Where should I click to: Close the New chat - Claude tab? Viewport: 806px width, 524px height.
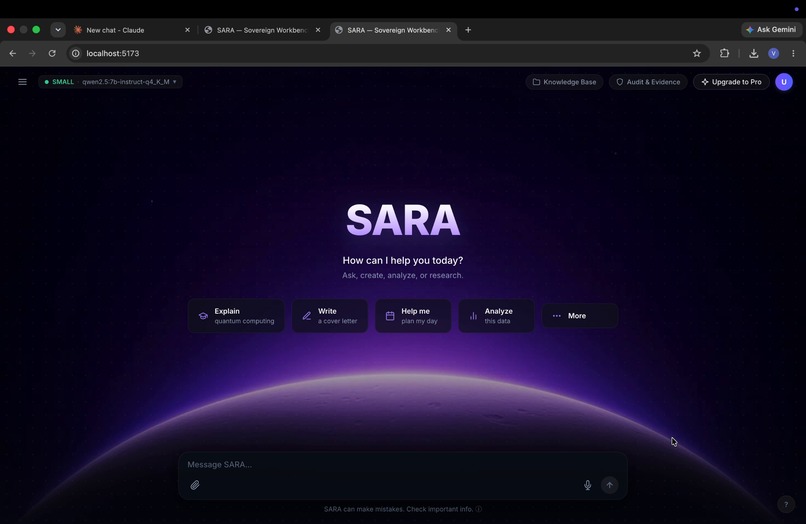pos(188,30)
